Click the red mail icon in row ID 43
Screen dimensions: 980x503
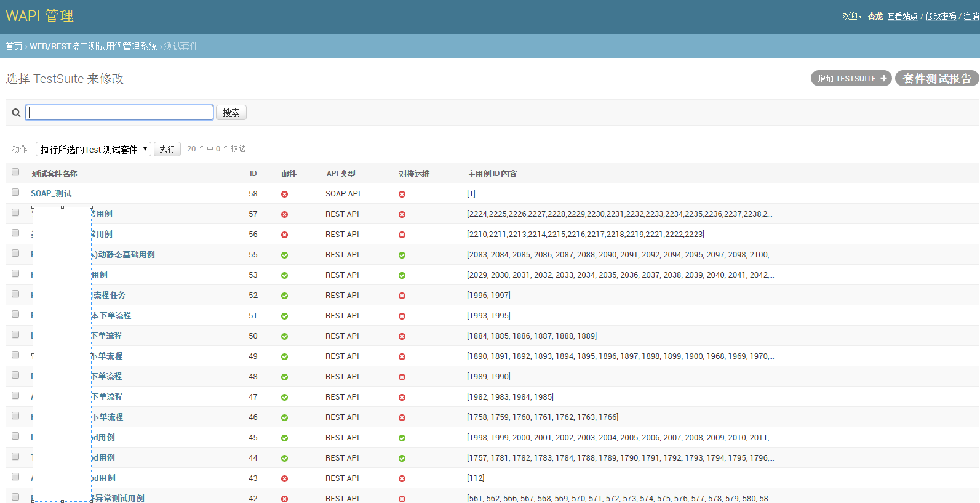[284, 478]
